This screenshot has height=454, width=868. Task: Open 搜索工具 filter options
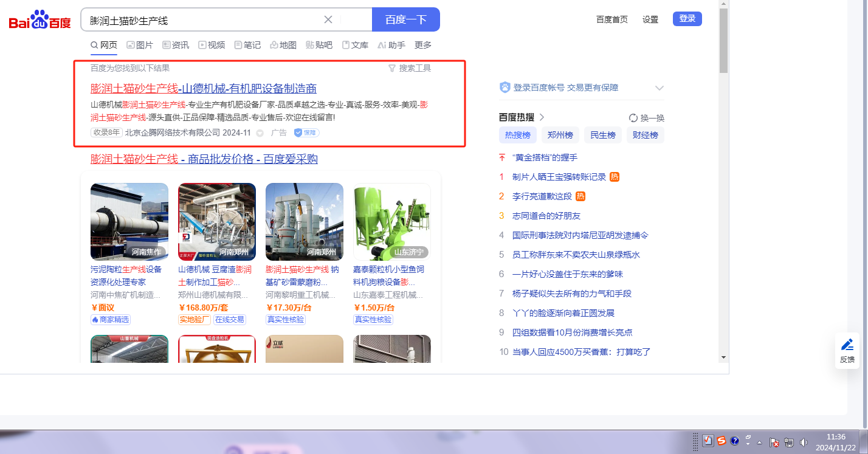410,68
